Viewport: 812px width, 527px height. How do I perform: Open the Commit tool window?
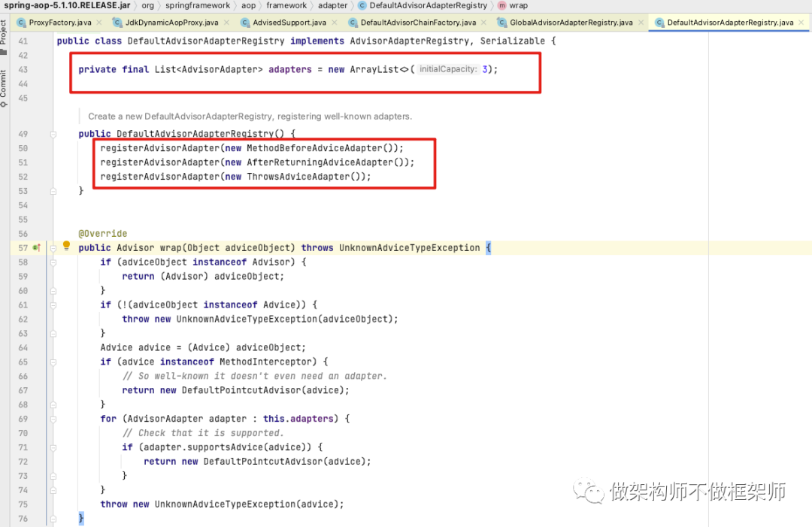[4, 88]
